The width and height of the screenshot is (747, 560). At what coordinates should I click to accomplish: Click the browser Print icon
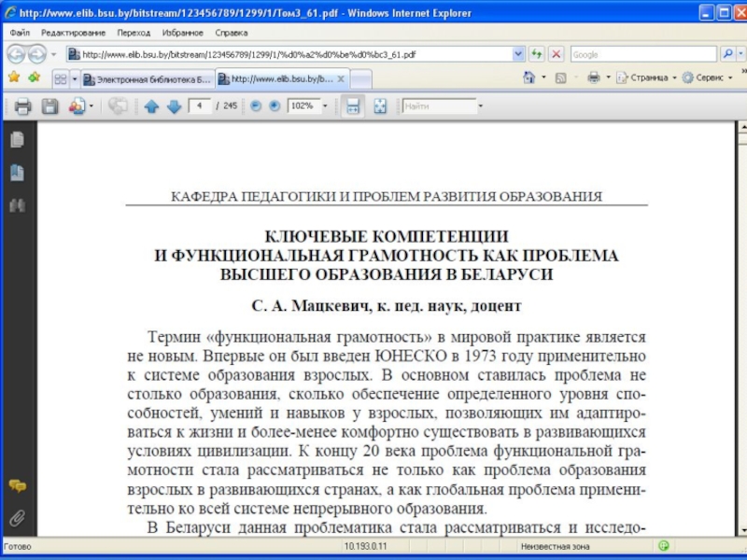[x=594, y=77]
